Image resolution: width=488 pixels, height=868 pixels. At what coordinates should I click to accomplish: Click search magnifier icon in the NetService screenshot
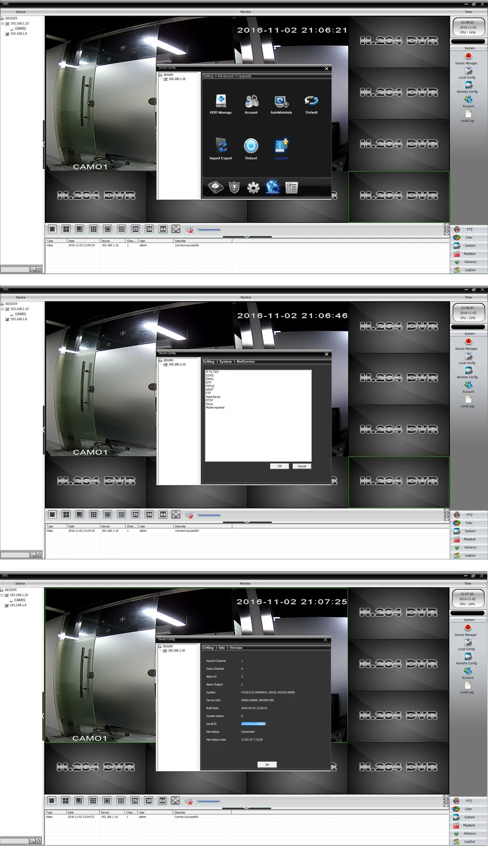[33, 555]
